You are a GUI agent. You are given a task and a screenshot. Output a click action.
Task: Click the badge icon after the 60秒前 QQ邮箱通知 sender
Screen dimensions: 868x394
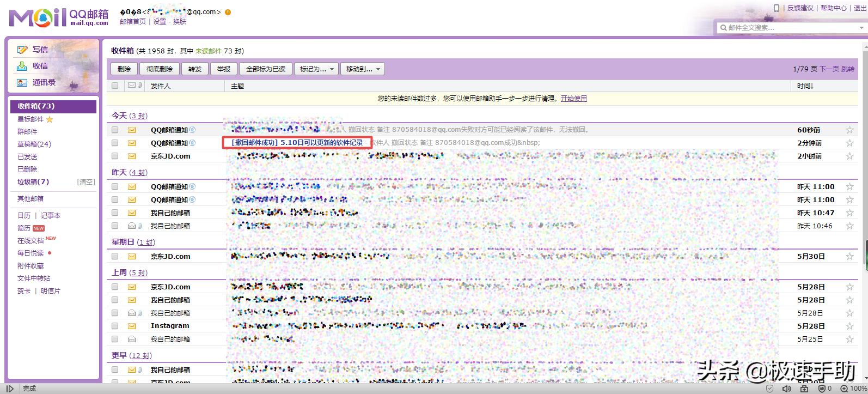(x=192, y=130)
